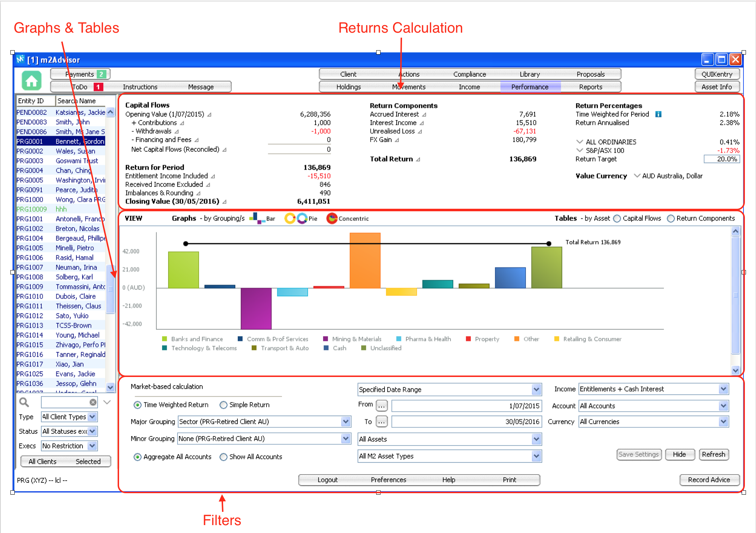This screenshot has width=756, height=533.
Task: Click the search magnifier icon
Action: pyautogui.click(x=24, y=402)
